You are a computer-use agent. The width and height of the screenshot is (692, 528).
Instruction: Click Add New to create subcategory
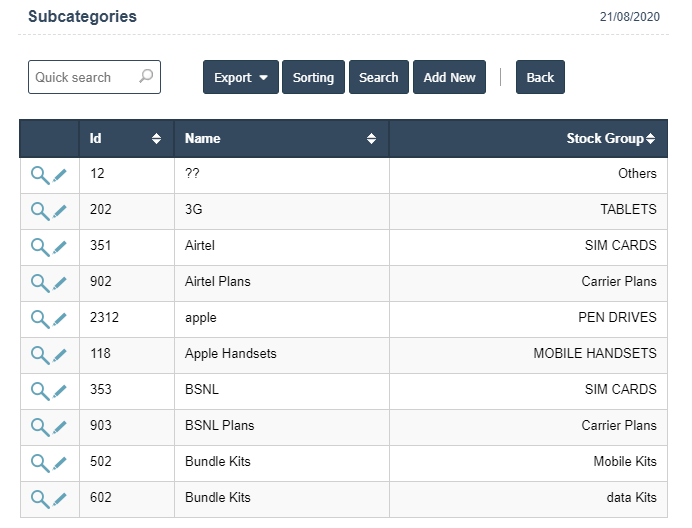click(449, 78)
